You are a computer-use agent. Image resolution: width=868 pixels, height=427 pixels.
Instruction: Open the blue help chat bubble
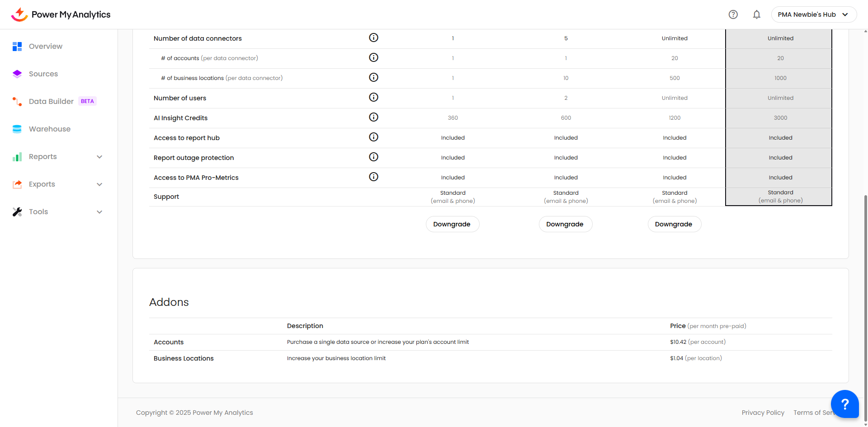pyautogui.click(x=844, y=404)
